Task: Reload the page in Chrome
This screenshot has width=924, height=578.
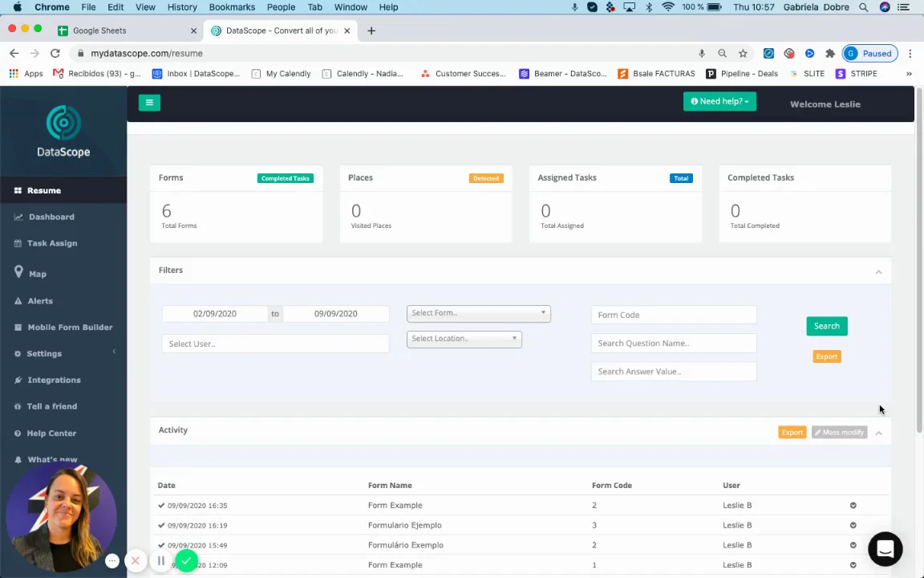Action: [x=55, y=53]
